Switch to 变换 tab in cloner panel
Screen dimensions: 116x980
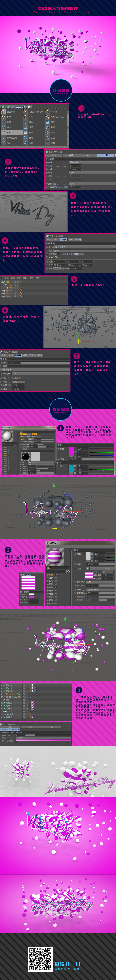tap(71, 240)
